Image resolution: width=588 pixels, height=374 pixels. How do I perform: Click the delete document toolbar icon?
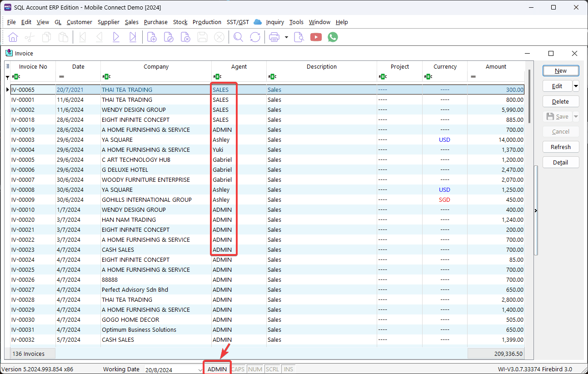185,37
